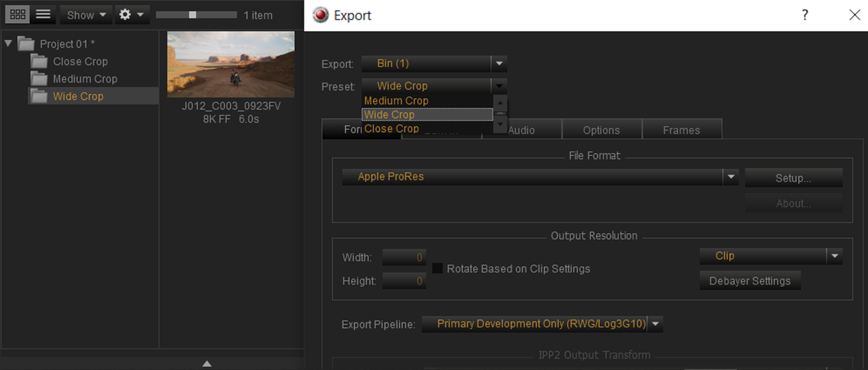
Task: Switch to thumbnail grid view
Action: click(x=18, y=14)
